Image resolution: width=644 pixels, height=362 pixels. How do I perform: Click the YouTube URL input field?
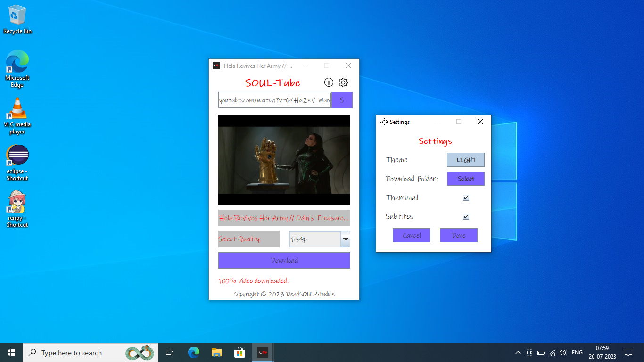[275, 100]
